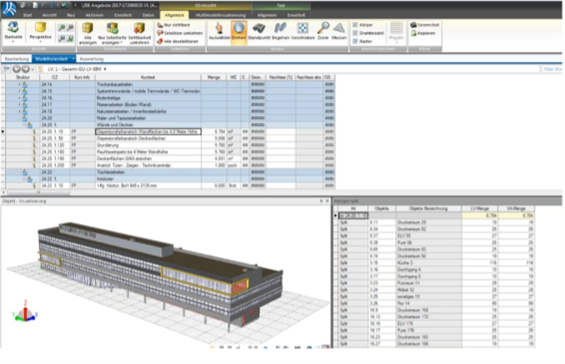Expand row 24.18 Natursteinarbeiten
Screen dimensions: 565x364
point(19,111)
